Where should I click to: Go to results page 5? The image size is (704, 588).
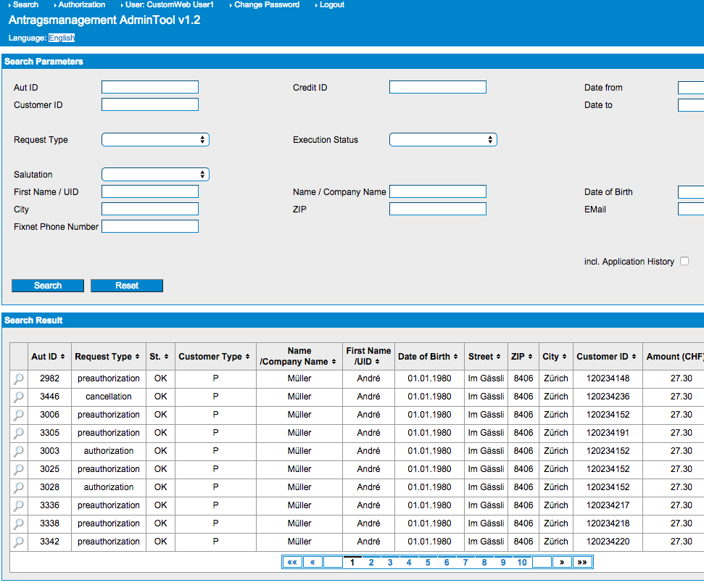coord(428,562)
